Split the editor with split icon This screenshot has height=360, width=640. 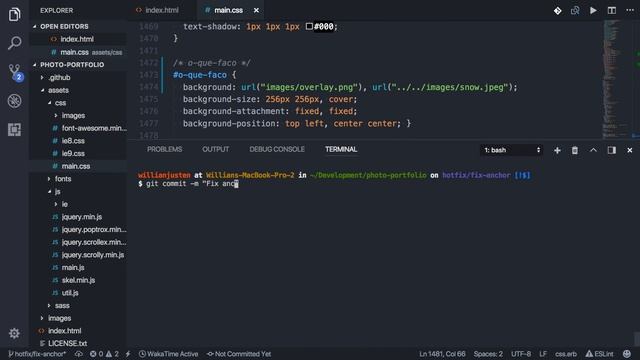point(611,11)
